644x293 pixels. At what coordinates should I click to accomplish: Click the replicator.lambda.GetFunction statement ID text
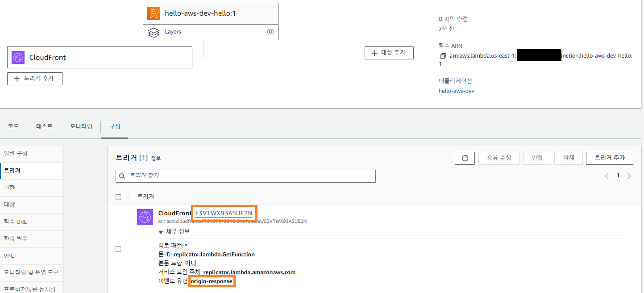pos(214,255)
